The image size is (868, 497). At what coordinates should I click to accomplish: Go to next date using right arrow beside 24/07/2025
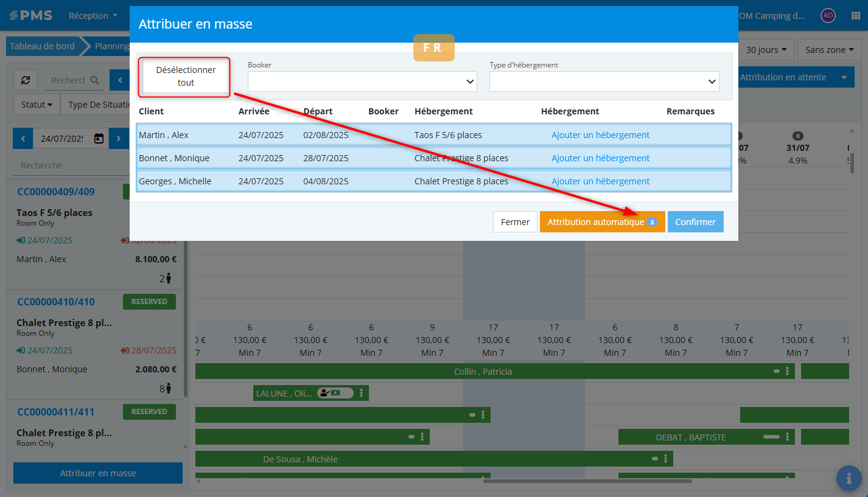click(x=119, y=139)
